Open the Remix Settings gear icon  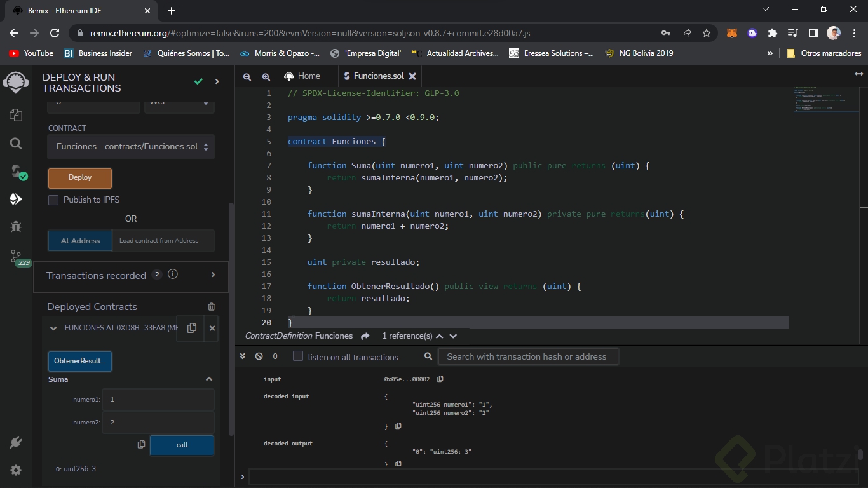[x=16, y=470]
